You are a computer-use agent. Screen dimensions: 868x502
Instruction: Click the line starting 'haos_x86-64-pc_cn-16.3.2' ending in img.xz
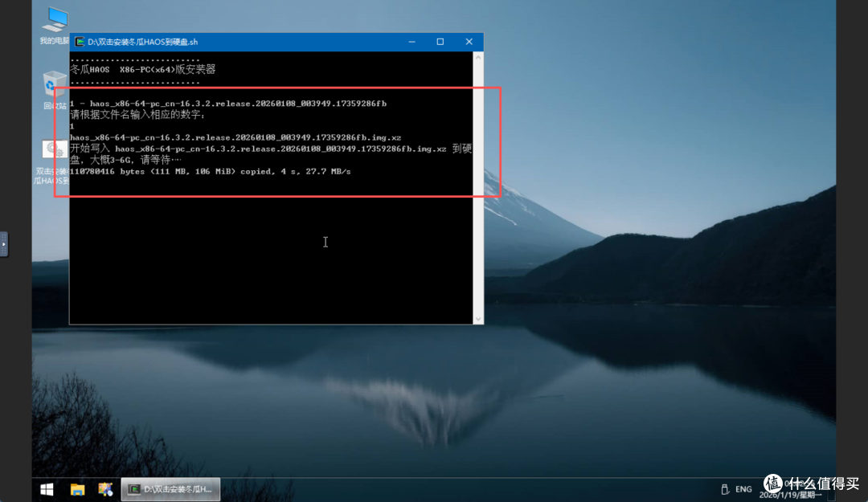[x=235, y=137]
